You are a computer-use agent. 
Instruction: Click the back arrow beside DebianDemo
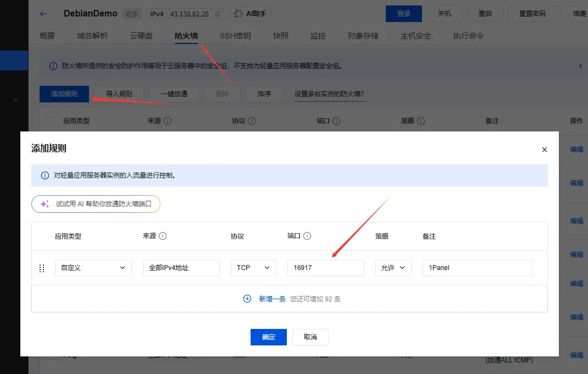point(43,14)
